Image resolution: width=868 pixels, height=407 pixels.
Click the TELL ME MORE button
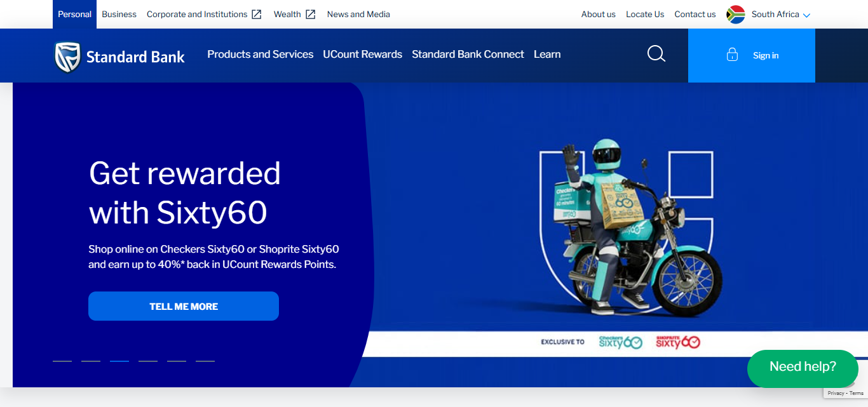184,306
